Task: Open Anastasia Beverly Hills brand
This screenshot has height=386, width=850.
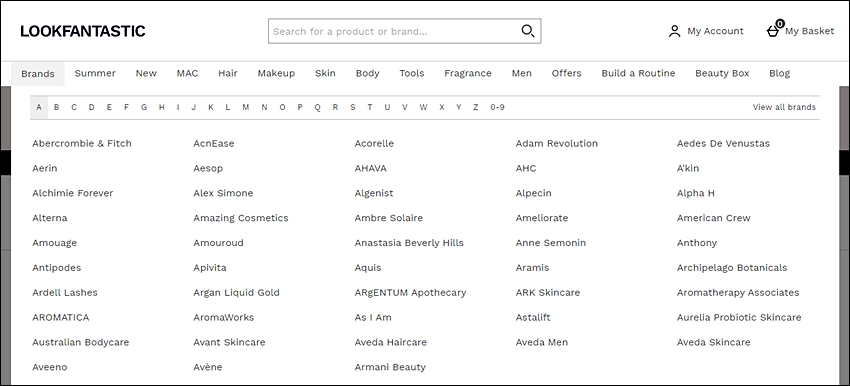Action: (409, 243)
